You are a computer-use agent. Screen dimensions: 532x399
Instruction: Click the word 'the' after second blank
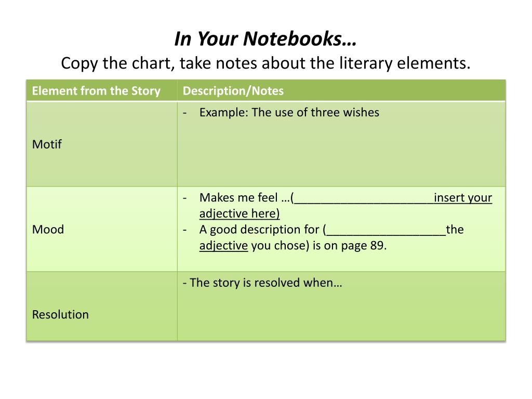[x=455, y=229]
